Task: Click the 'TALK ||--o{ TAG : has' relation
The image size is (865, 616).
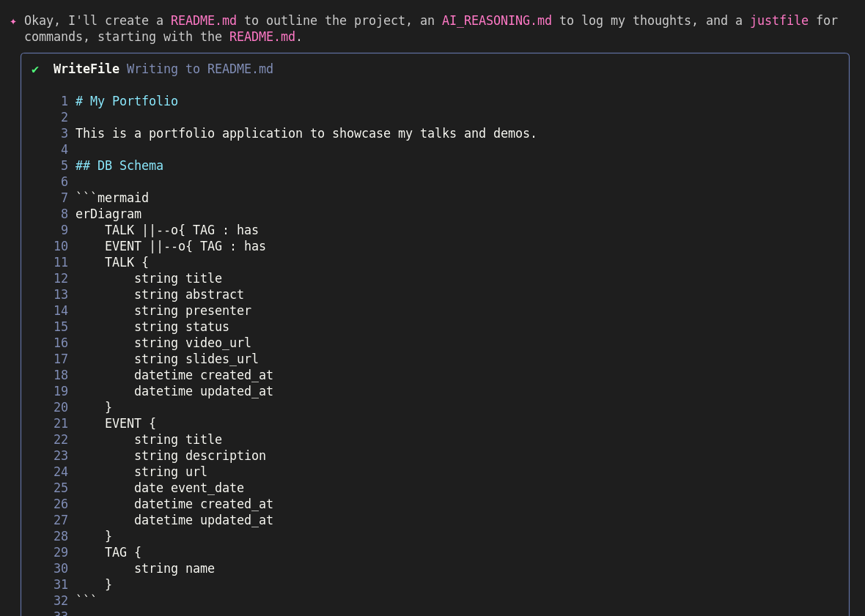Action: click(181, 230)
